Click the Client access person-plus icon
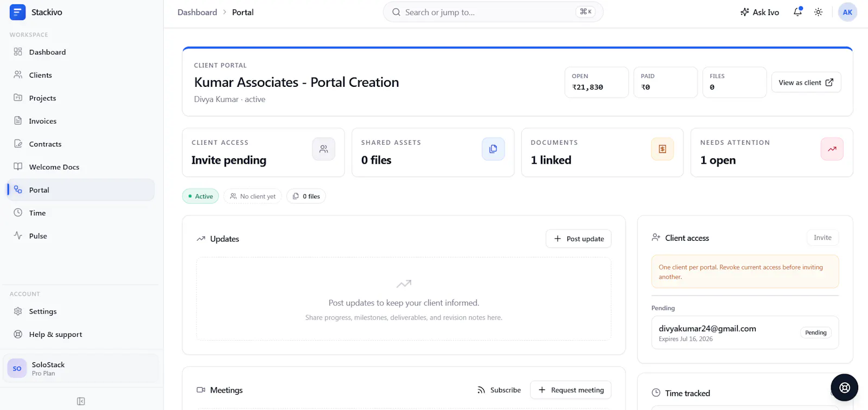Image resolution: width=868 pixels, height=410 pixels. 656,238
